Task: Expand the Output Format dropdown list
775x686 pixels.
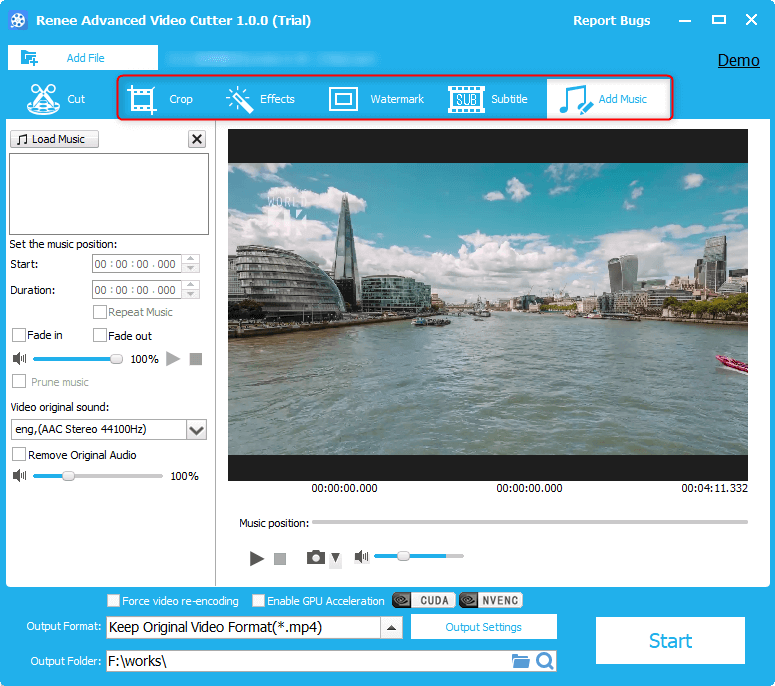Action: 392,628
